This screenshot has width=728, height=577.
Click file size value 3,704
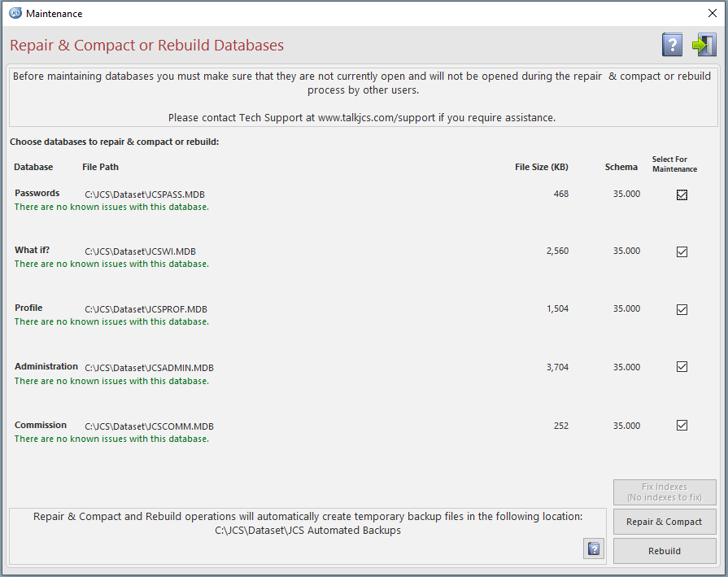coord(557,367)
